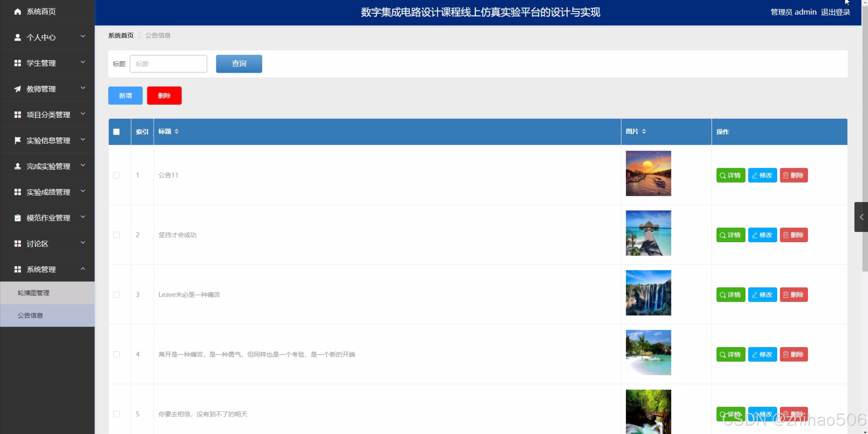This screenshot has width=868, height=434.
Task: Check the checkbox for row 公告11
Action: point(116,175)
